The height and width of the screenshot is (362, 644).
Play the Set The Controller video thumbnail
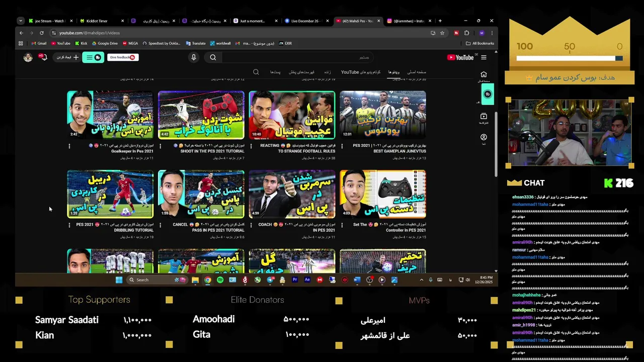click(x=383, y=194)
